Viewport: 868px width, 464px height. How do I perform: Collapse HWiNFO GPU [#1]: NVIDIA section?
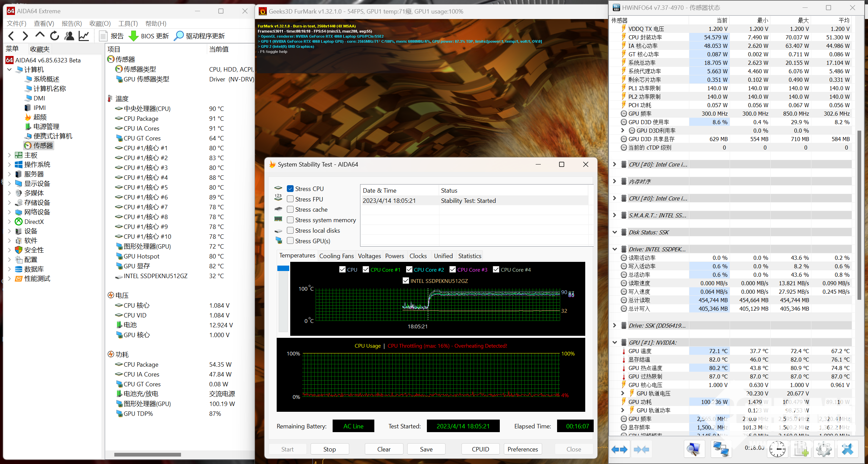coord(615,342)
